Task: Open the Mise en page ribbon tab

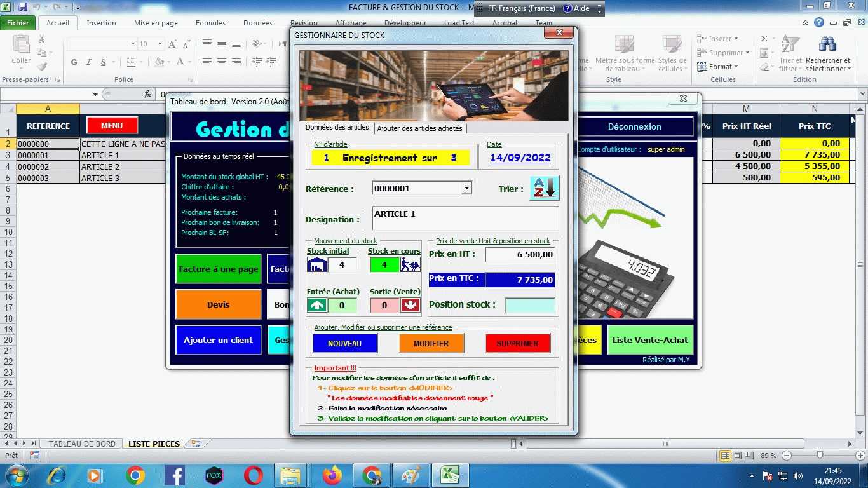Action: pos(156,23)
